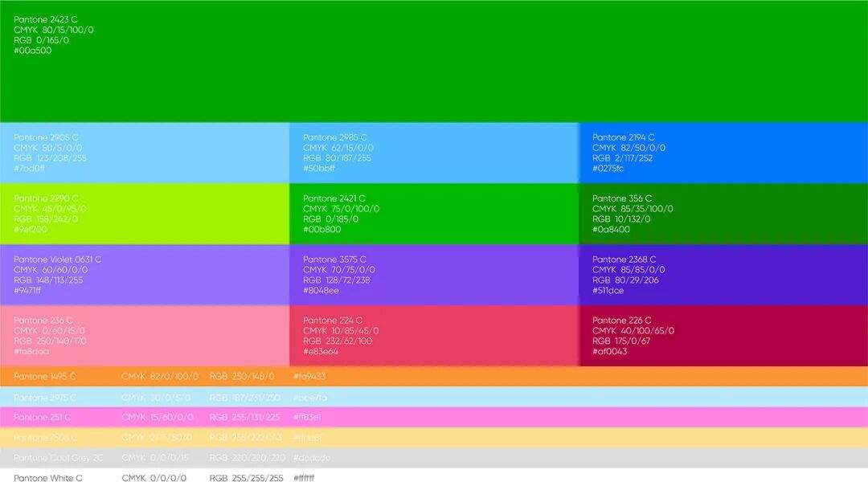Click the text "RGB 250/148/0"
Image resolution: width=868 pixels, height=482 pixels.
(242, 376)
